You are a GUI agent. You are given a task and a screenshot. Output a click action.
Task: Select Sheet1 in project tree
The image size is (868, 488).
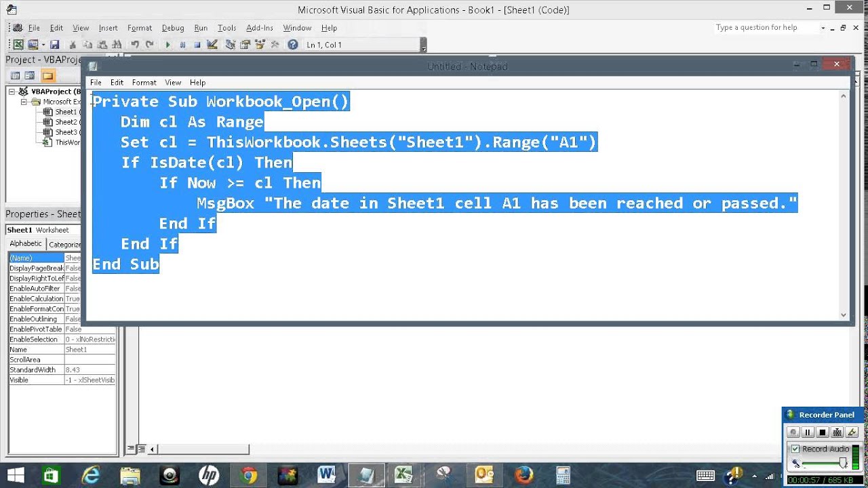[60, 112]
